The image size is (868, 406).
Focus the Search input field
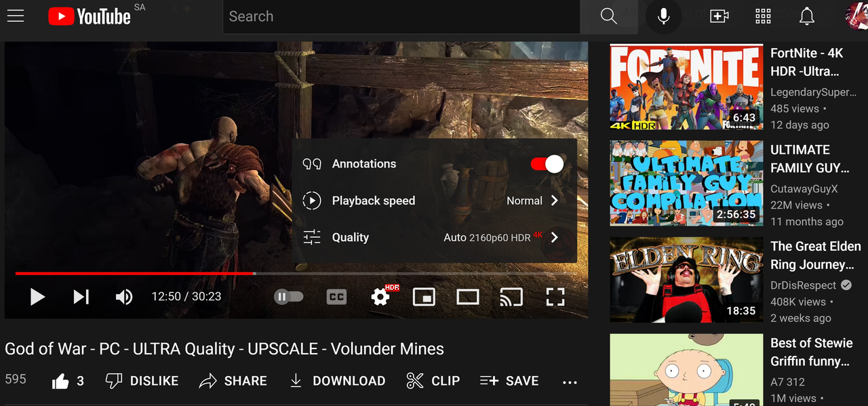pos(401,16)
